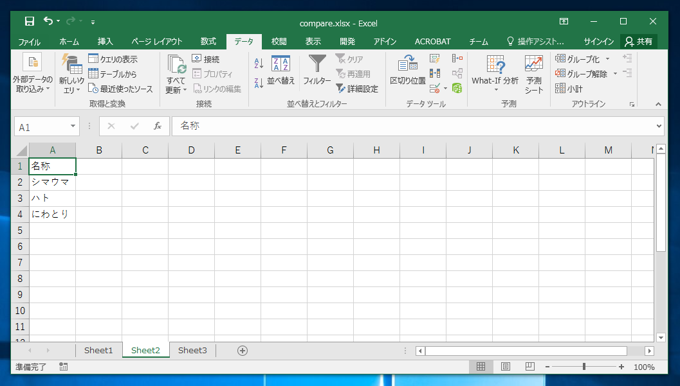
Task: Switch to the ホーム ribbon tab
Action: (x=69, y=42)
